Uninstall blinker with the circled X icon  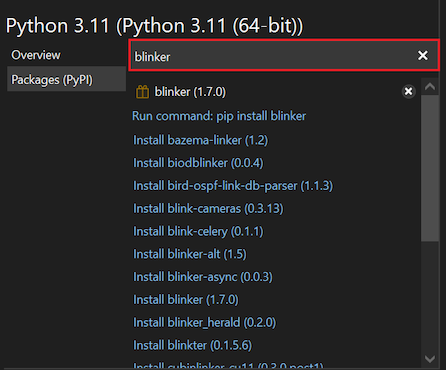(x=408, y=91)
